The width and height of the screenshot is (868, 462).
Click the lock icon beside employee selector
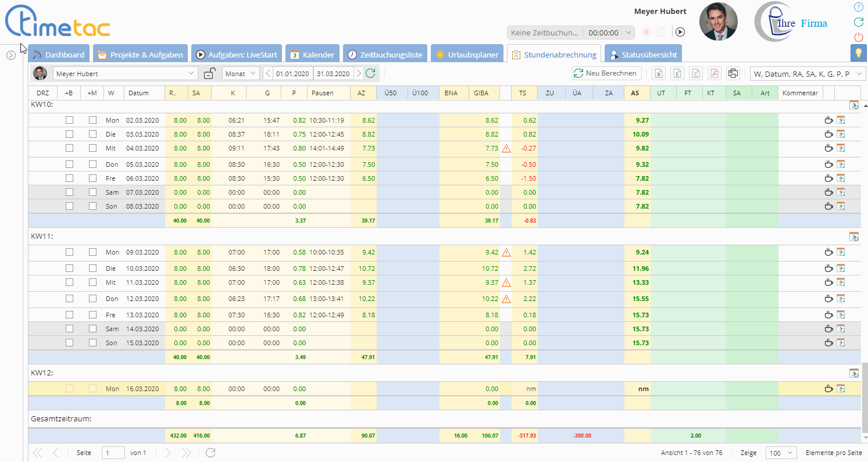coord(209,73)
